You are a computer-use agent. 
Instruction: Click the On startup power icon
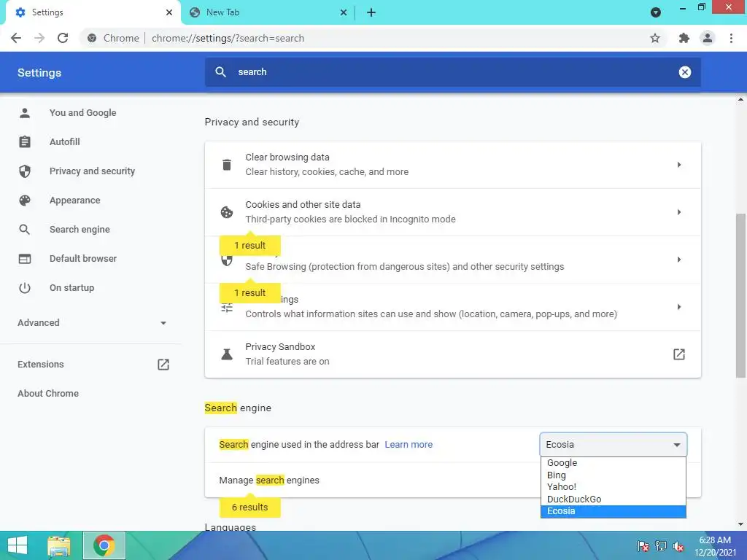(25, 287)
